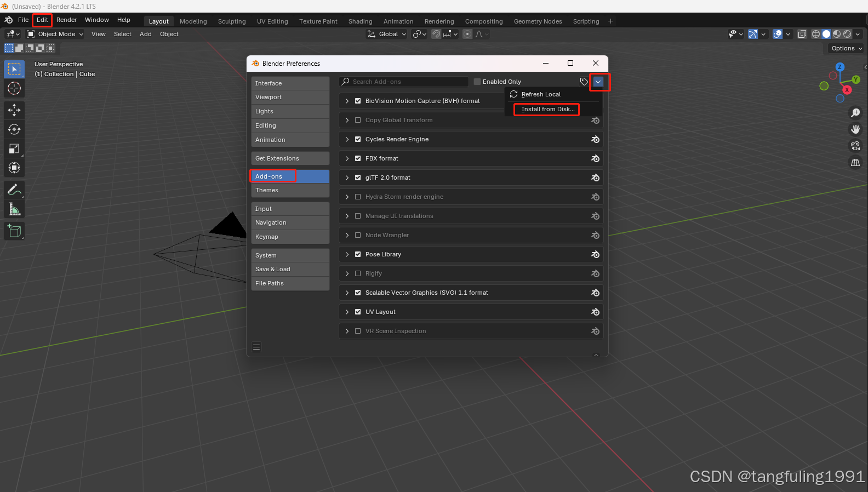Disable BioVision Motion Capture add-on checkbox

pos(358,101)
